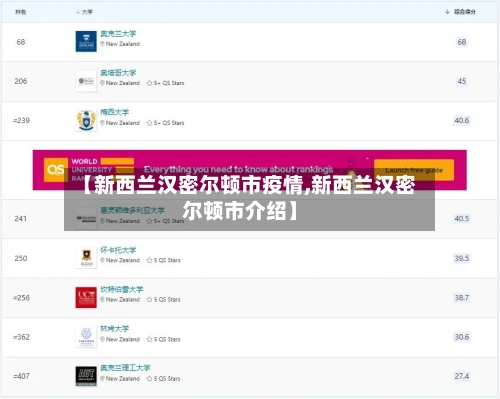Click the rank 241 cell
Image resolution: width=500 pixels, height=399 pixels.
coord(21,219)
